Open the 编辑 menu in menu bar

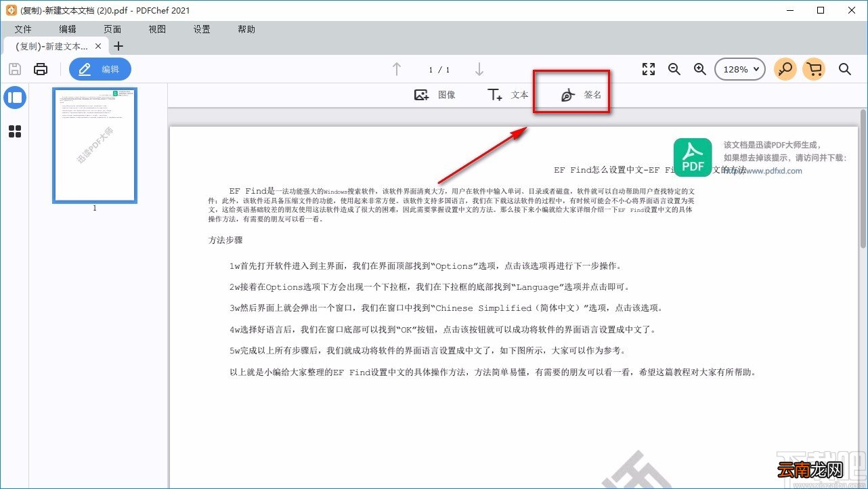click(x=68, y=29)
